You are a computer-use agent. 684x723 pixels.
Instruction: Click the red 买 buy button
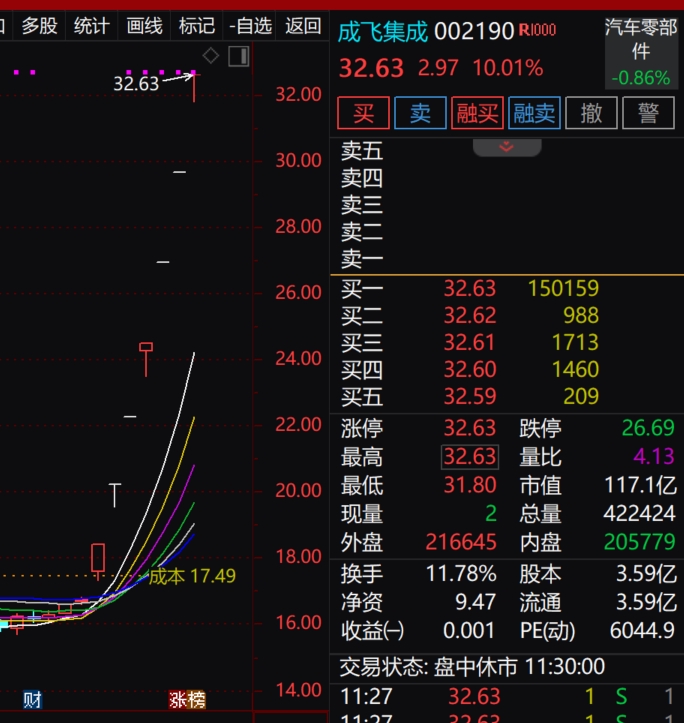pos(363,113)
